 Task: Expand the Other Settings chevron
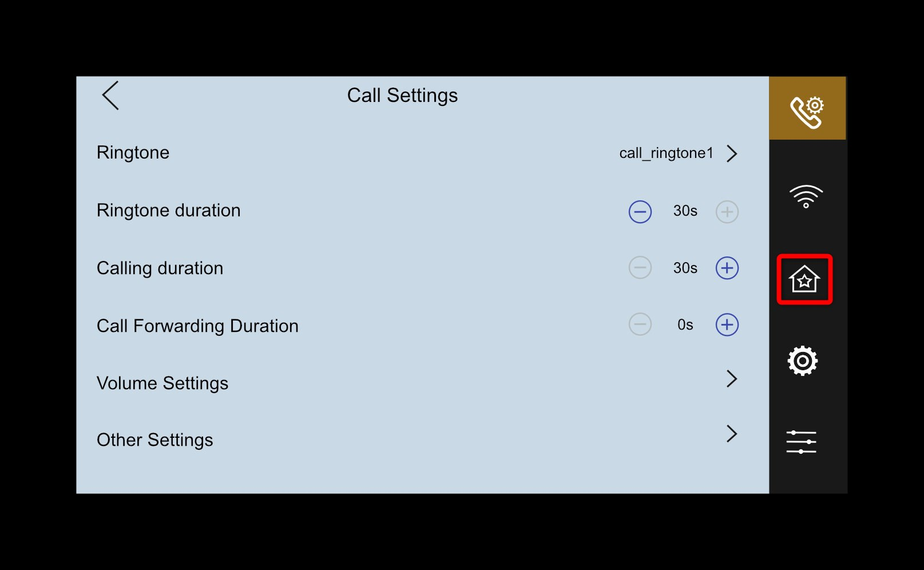(732, 434)
